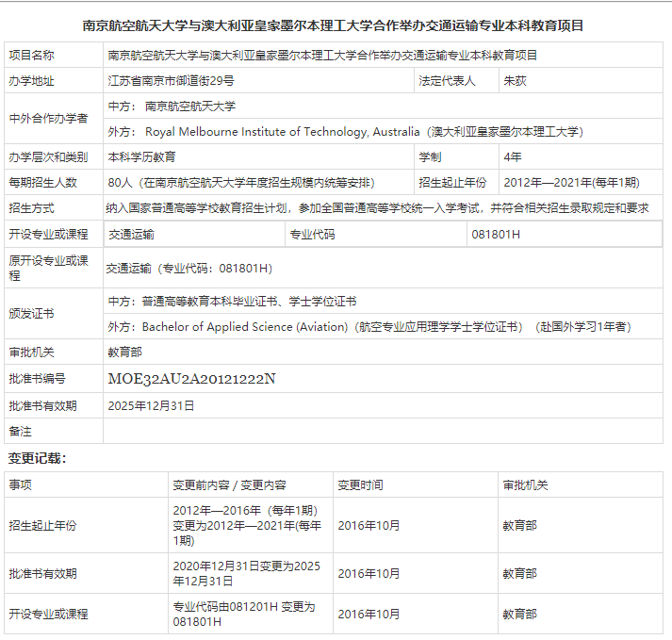The image size is (672, 640).
Task: Select the 本科学历教育 value
Action: click(x=142, y=156)
